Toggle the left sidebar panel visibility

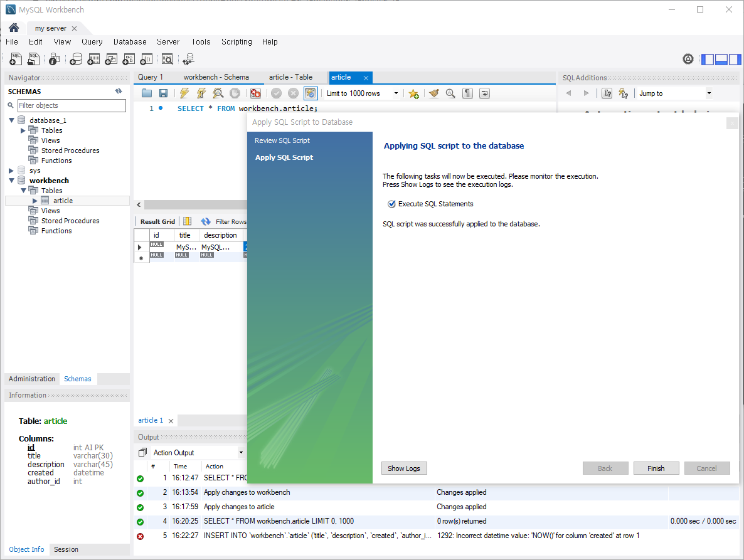[x=708, y=60]
